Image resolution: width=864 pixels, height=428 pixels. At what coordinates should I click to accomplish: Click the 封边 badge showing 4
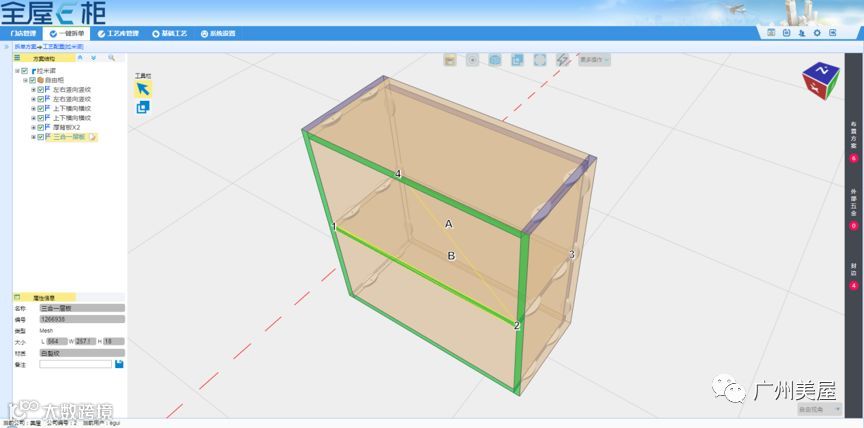pyautogui.click(x=854, y=286)
